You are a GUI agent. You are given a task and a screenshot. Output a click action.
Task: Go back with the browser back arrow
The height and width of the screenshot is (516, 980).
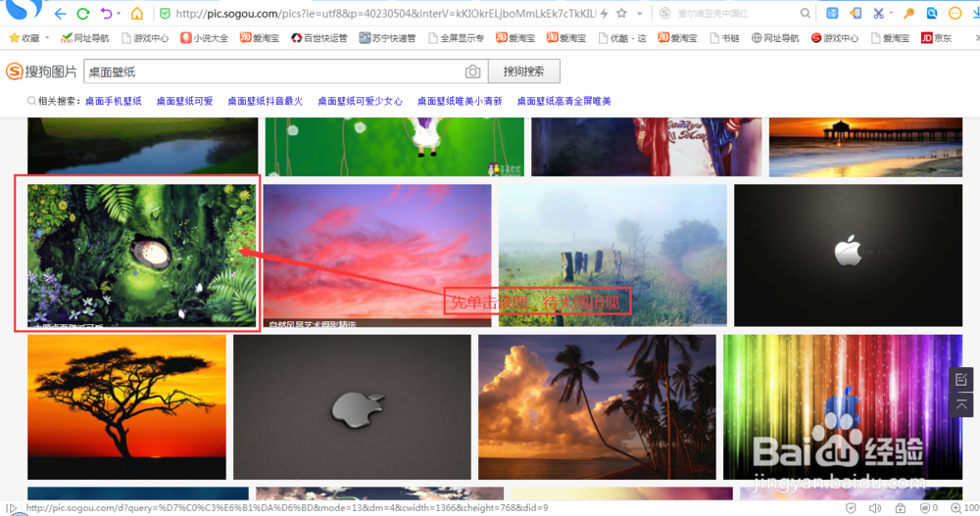coord(60,13)
